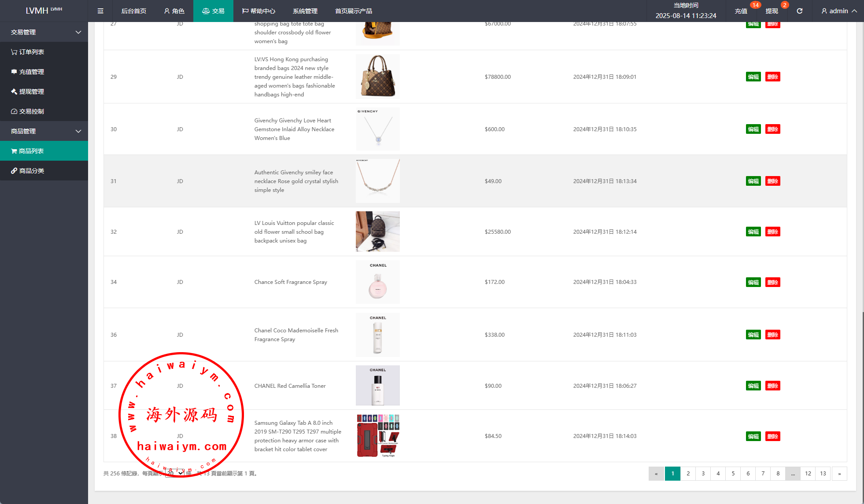Select 商品列表 in the sidebar
The image size is (864, 504).
[28, 151]
